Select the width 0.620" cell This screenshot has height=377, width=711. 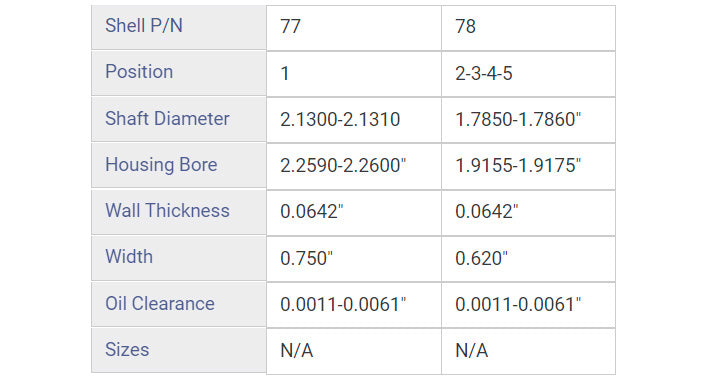(528, 259)
